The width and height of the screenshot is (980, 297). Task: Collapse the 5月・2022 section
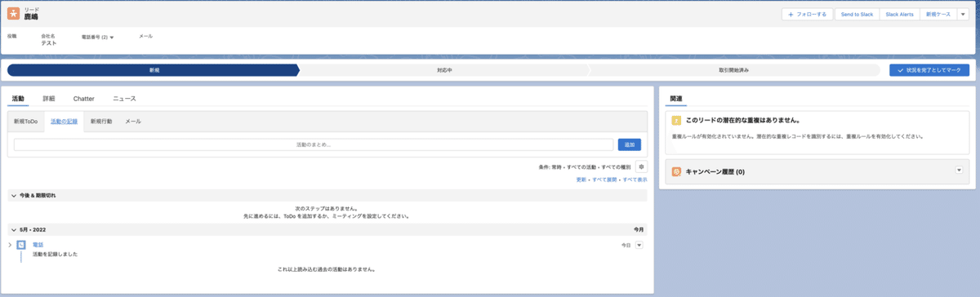tap(13, 230)
